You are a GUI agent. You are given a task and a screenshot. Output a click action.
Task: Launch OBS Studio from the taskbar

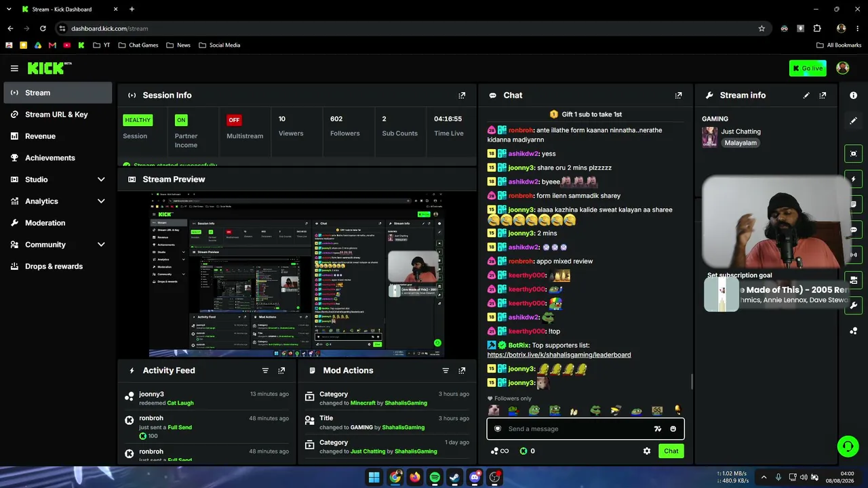tap(495, 477)
